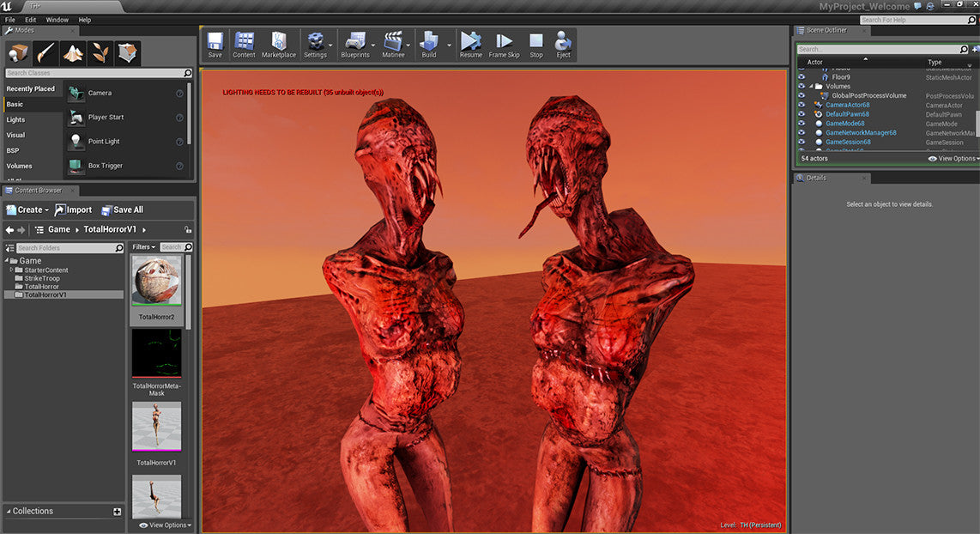Open the Blueprints dropdown arrow
Viewport: 980px width, 534px height.
[x=373, y=45]
